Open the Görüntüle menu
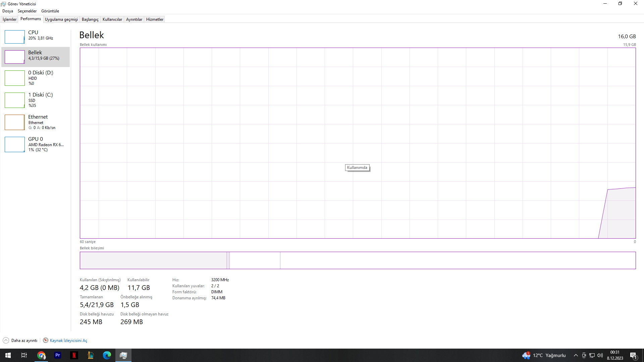644x362 pixels. (x=50, y=11)
